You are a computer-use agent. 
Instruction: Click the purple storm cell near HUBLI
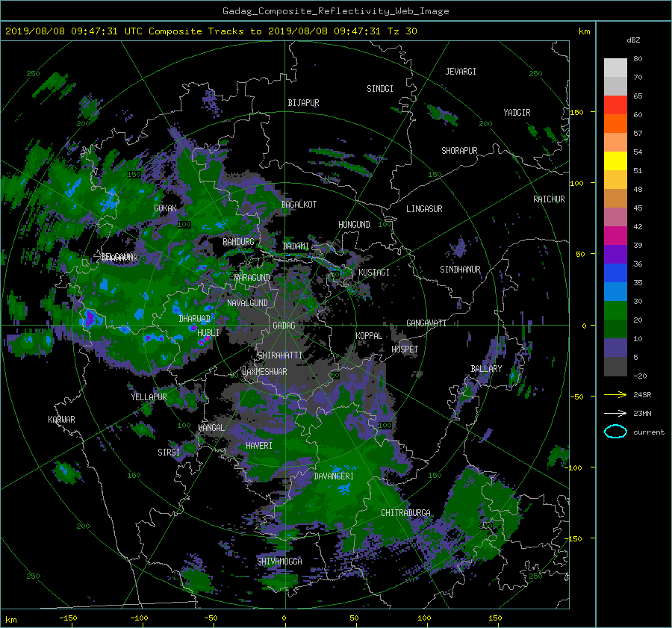tap(203, 341)
